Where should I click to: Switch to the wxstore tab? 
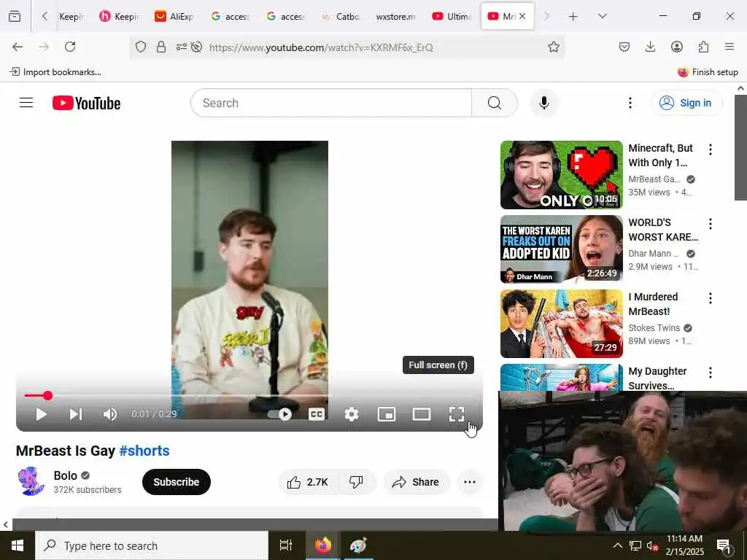coord(396,16)
